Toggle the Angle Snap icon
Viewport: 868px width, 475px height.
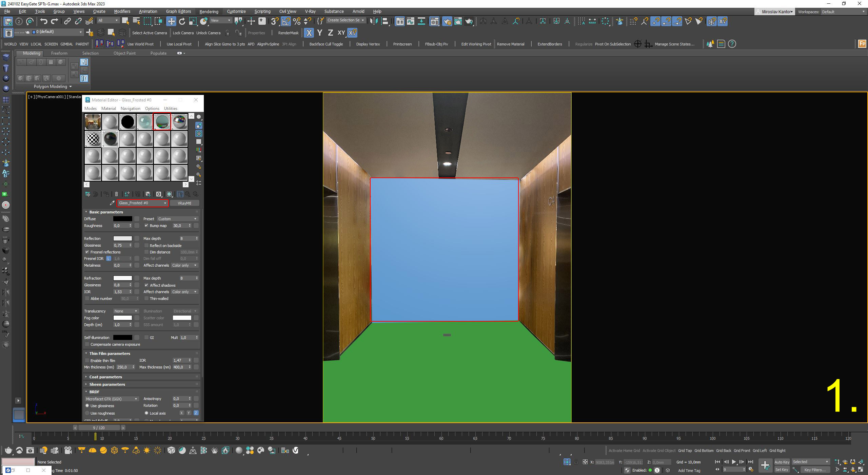point(285,21)
